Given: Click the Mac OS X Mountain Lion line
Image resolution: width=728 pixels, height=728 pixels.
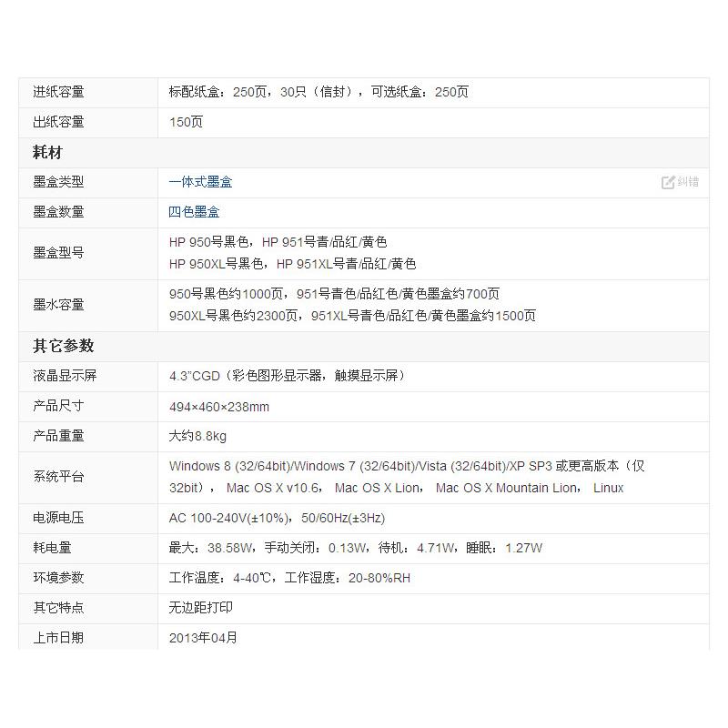Looking at the screenshot, I should tap(396, 488).
